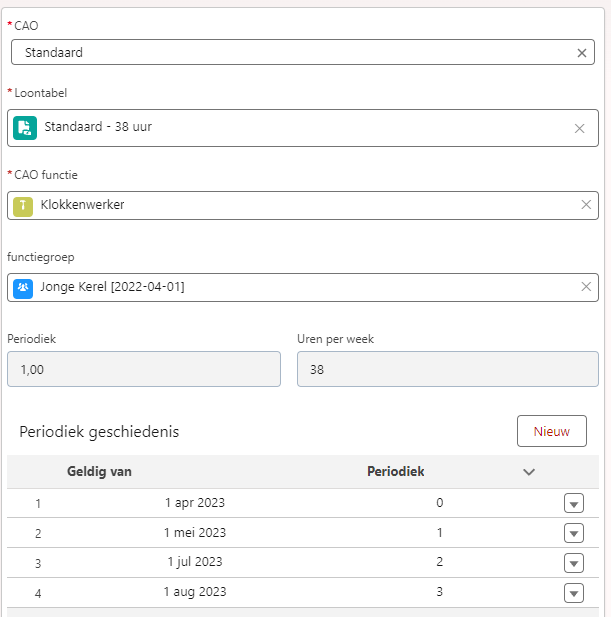Click the yellow Klokkenwerker function icon
The width and height of the screenshot is (611, 617).
click(23, 206)
